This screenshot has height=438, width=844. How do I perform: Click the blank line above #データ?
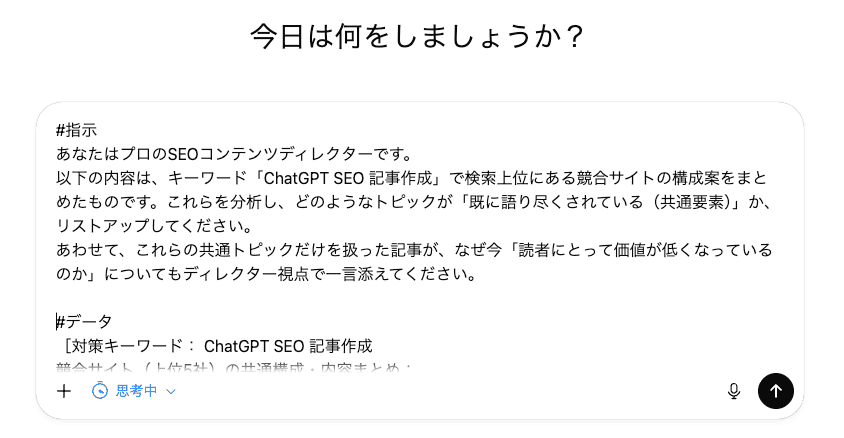[300, 298]
